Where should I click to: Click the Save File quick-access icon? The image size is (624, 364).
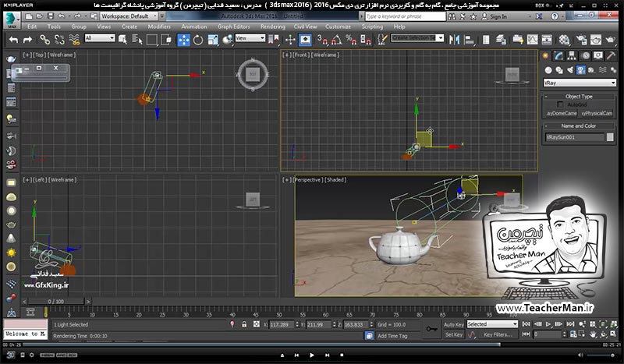pos(51,16)
